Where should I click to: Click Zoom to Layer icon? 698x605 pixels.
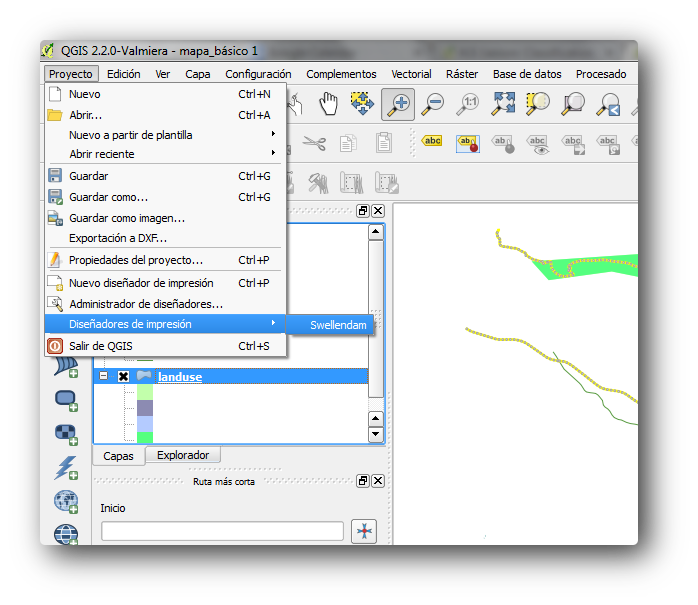(573, 104)
